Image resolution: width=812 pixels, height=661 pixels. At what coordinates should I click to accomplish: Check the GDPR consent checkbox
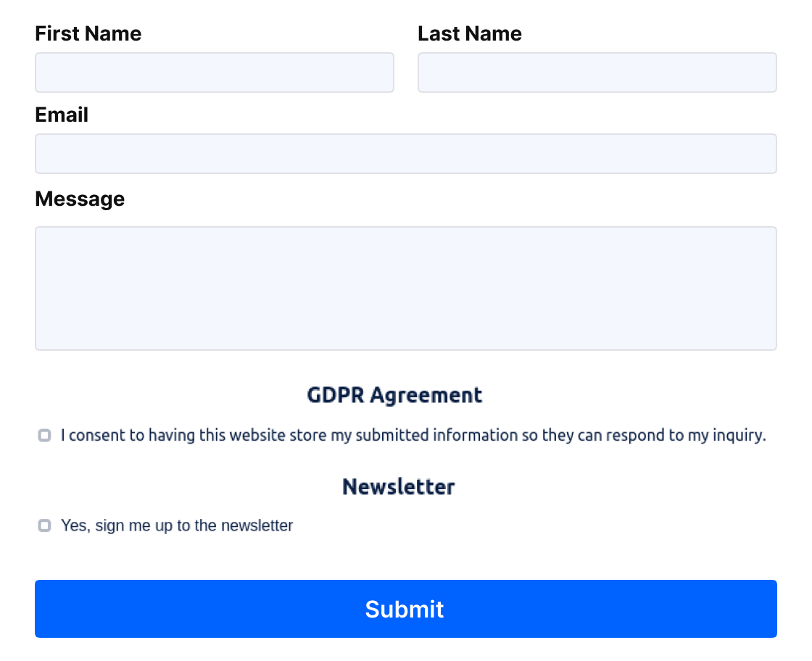[x=44, y=436]
